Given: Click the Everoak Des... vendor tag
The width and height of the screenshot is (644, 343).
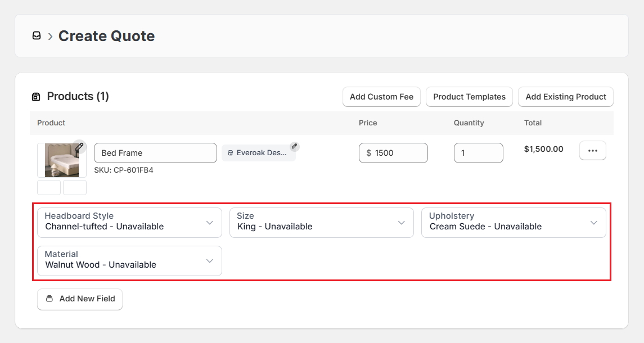Looking at the screenshot, I should tap(258, 153).
